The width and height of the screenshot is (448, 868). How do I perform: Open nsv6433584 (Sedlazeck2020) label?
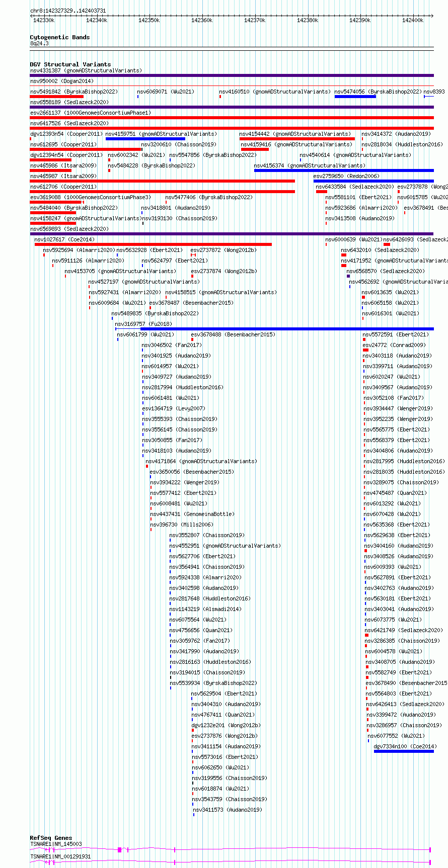click(355, 187)
